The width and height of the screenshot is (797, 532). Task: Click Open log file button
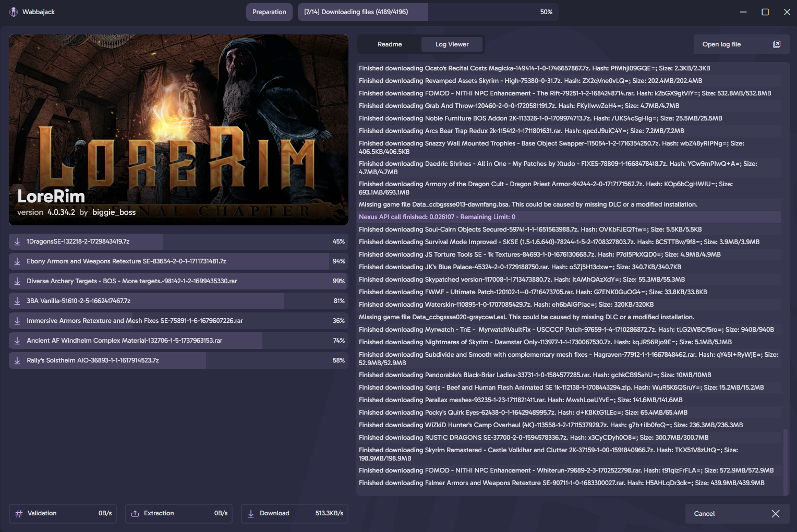741,44
